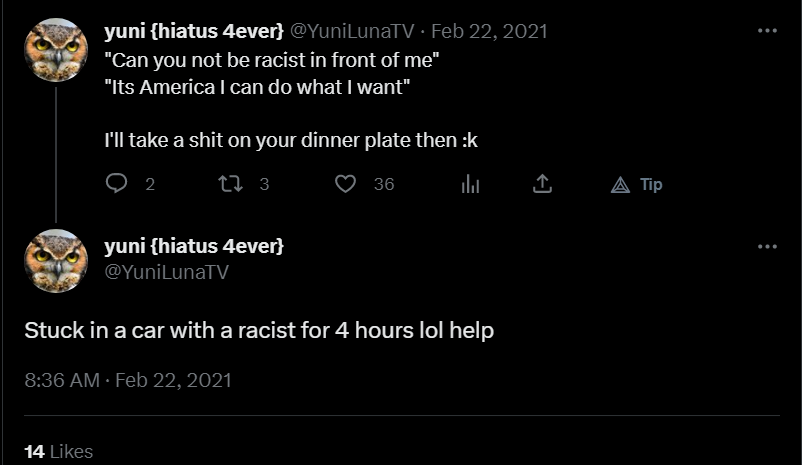This screenshot has height=465, width=802.
Task: Open more options on the first tweet
Action: tap(767, 31)
